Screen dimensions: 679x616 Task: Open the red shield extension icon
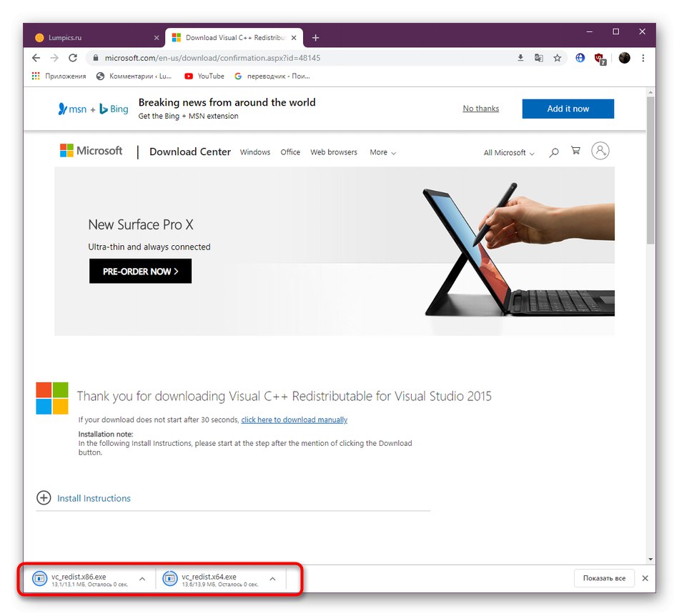point(600,59)
